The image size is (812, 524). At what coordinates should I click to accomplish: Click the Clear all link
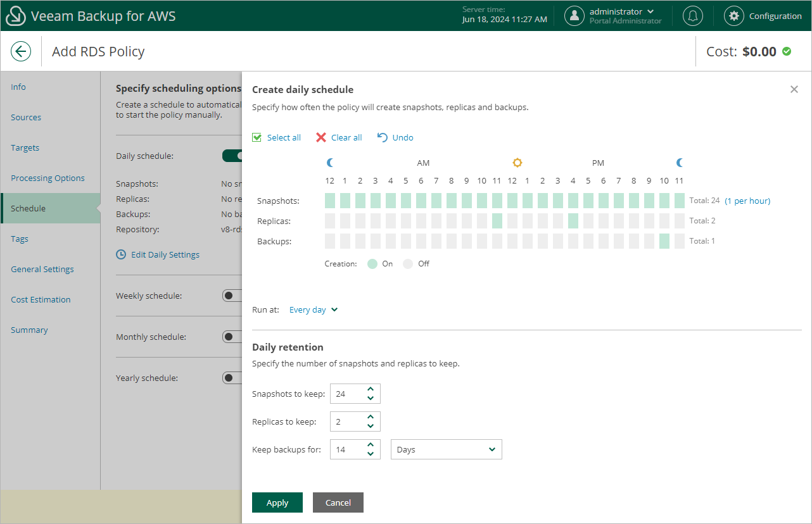[346, 137]
